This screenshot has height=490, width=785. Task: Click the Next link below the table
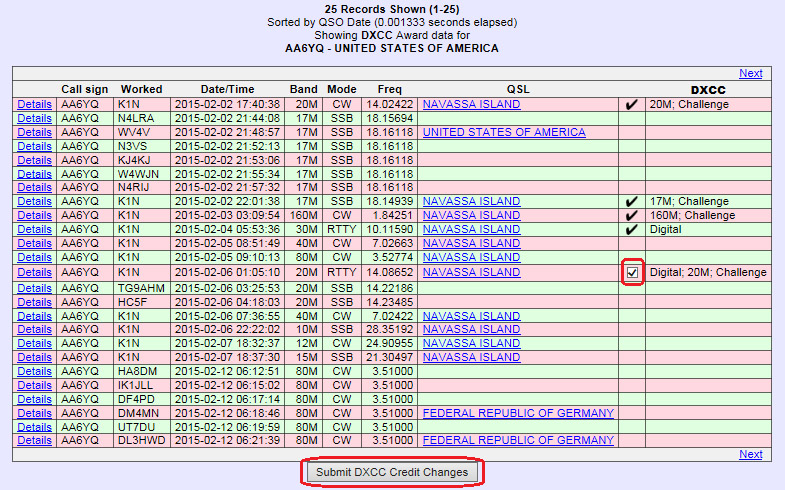tap(750, 454)
